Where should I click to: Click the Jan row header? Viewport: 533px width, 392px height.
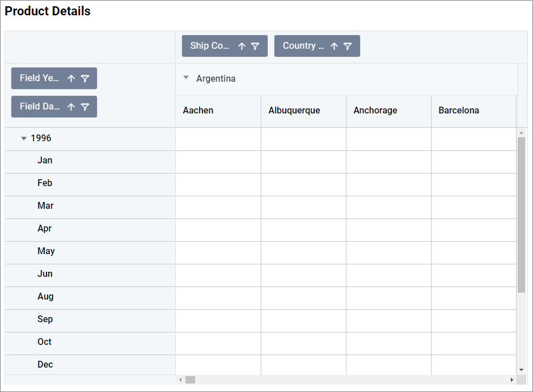[45, 161]
